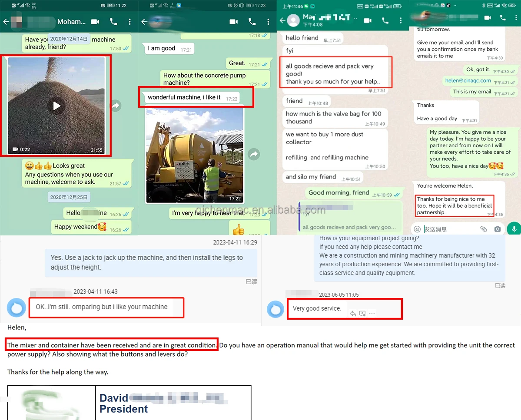
Task: Open the helen@cinaqc.com email link
Action: click(468, 80)
